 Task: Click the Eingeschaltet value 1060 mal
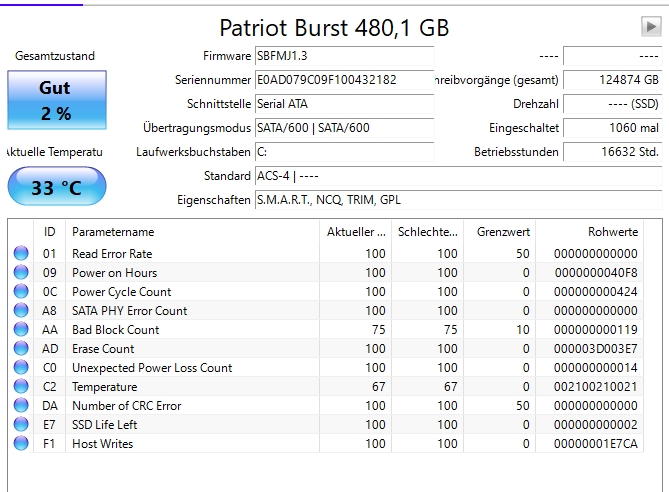[613, 128]
